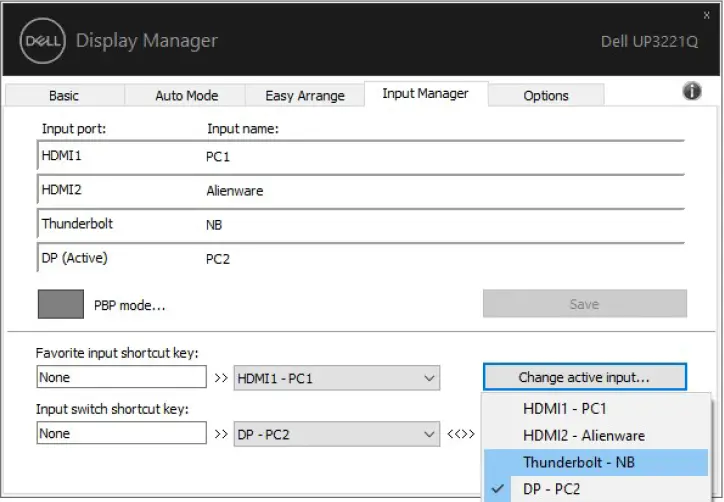Click the Change active input button
The height and width of the screenshot is (502, 724).
[585, 377]
